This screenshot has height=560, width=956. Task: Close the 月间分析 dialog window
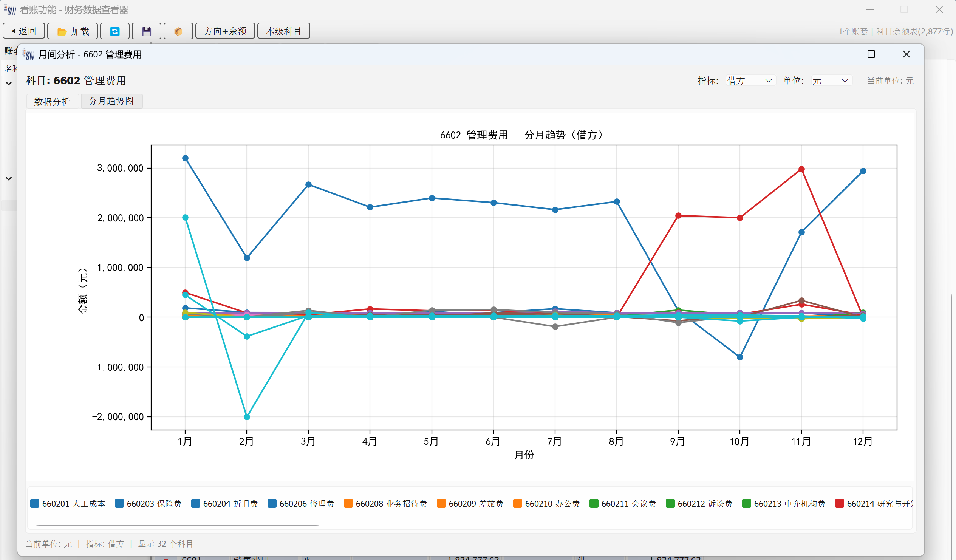pos(906,54)
